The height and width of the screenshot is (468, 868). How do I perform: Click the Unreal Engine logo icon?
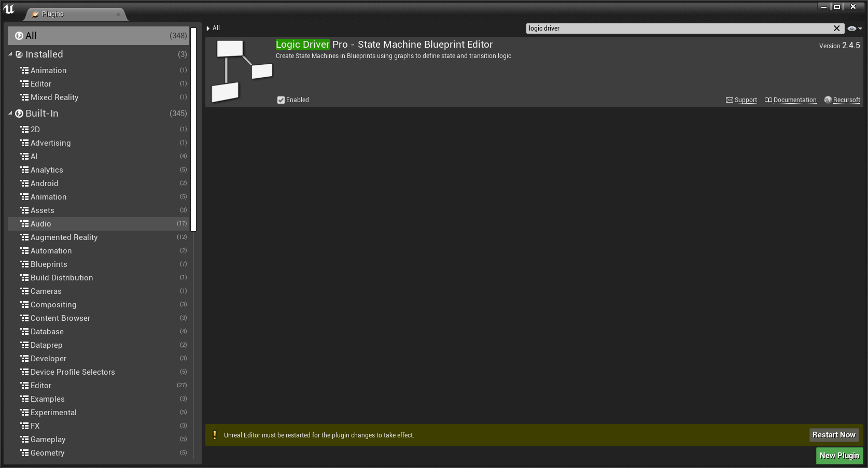pyautogui.click(x=9, y=9)
